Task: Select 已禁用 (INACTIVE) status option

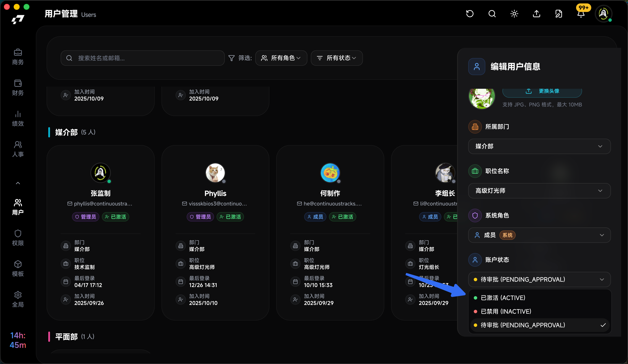Action: pos(539,312)
